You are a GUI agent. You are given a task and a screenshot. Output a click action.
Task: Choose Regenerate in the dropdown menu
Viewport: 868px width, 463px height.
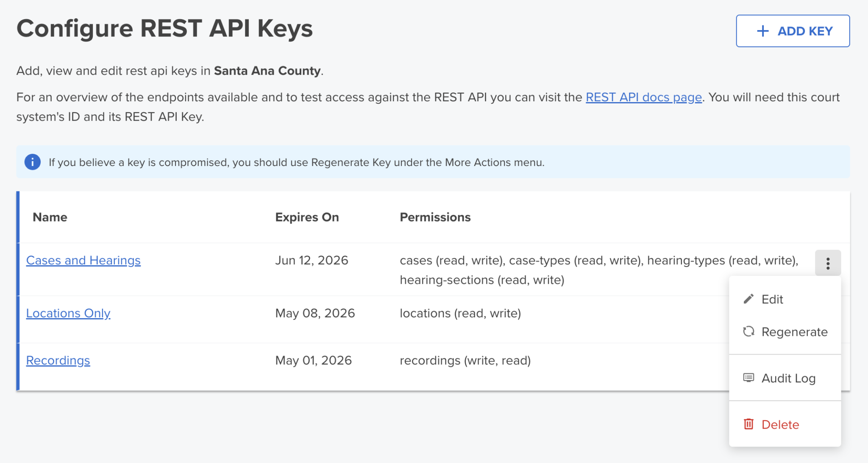point(785,332)
